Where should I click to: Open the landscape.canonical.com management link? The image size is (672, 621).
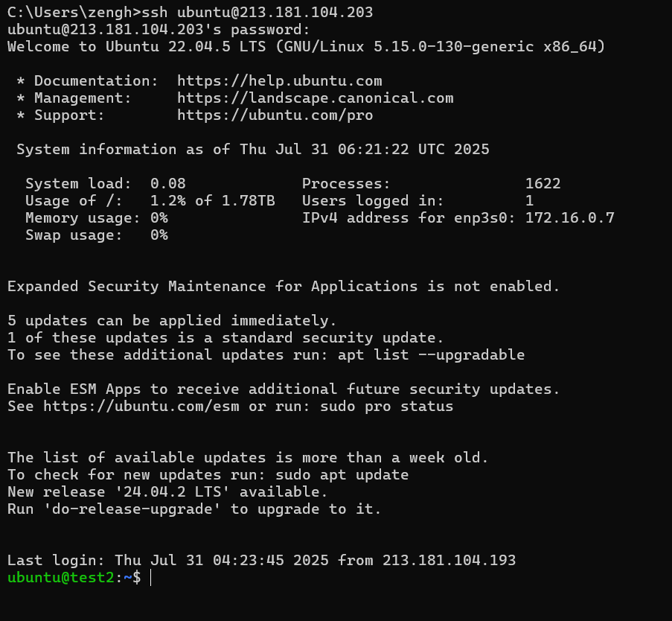point(315,98)
